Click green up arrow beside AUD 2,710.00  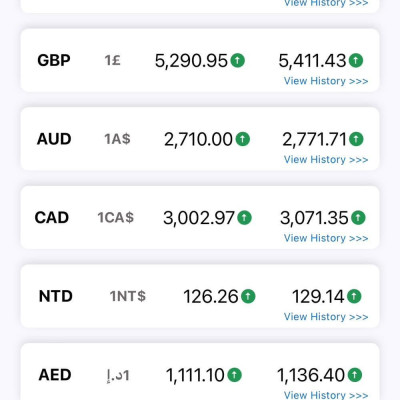[243, 139]
